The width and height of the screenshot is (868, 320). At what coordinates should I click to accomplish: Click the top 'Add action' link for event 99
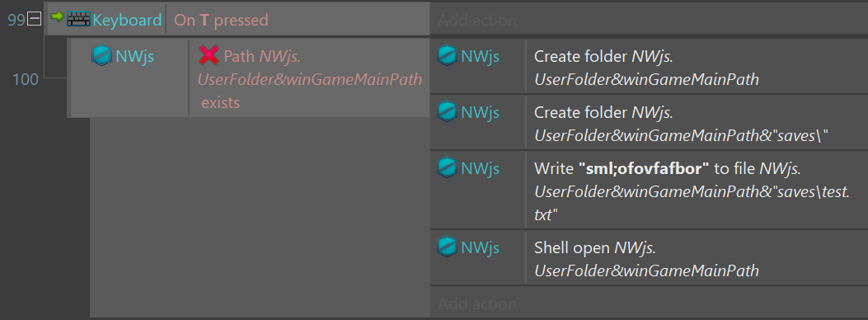(x=477, y=20)
